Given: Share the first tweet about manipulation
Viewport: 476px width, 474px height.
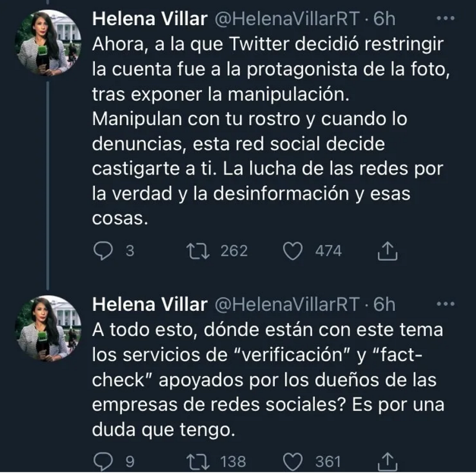Looking at the screenshot, I should tap(388, 251).
